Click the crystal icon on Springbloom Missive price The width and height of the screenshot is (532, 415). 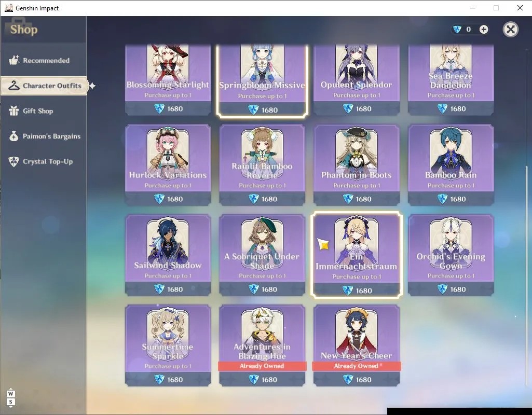pos(253,110)
